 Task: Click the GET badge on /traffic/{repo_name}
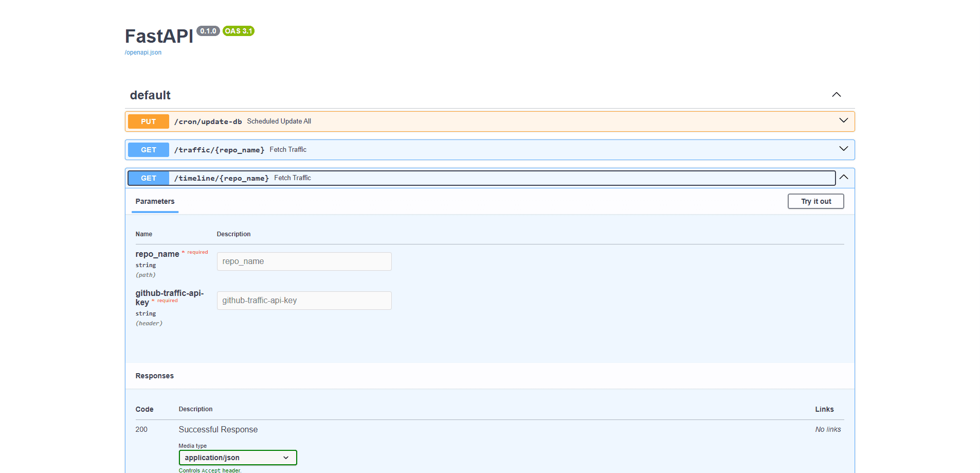click(148, 149)
